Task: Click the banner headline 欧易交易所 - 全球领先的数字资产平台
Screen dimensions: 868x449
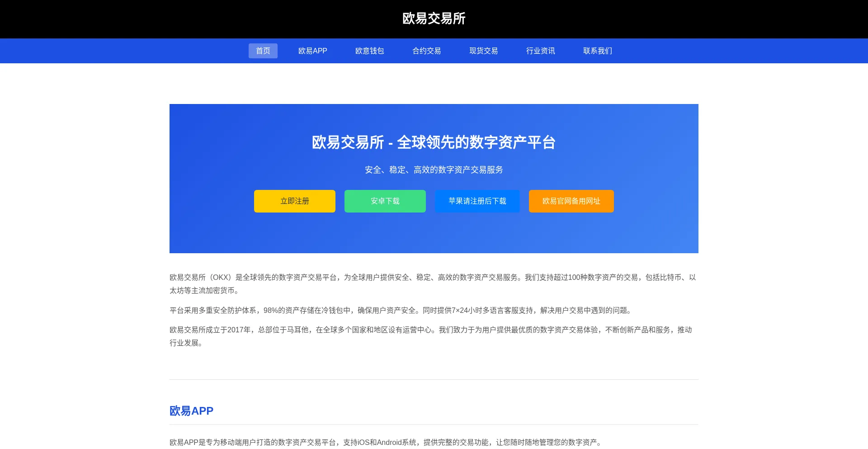Action: (x=434, y=142)
